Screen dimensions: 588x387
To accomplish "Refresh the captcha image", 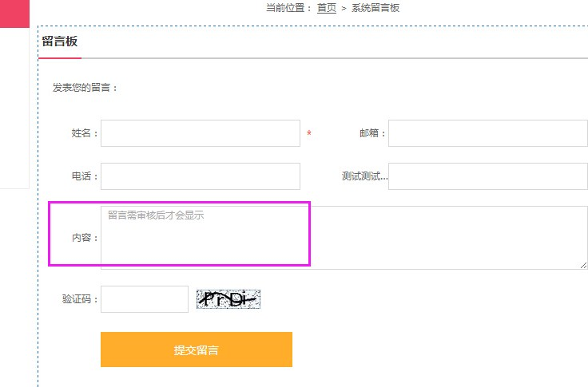I will [x=228, y=299].
